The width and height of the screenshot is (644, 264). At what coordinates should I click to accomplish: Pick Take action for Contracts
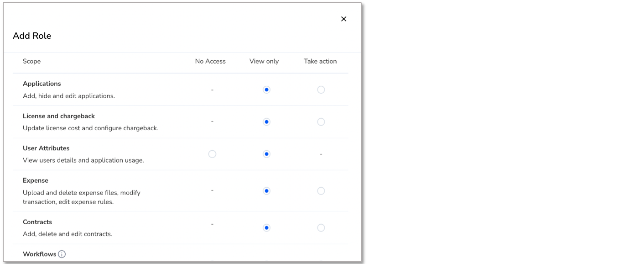[321, 228]
